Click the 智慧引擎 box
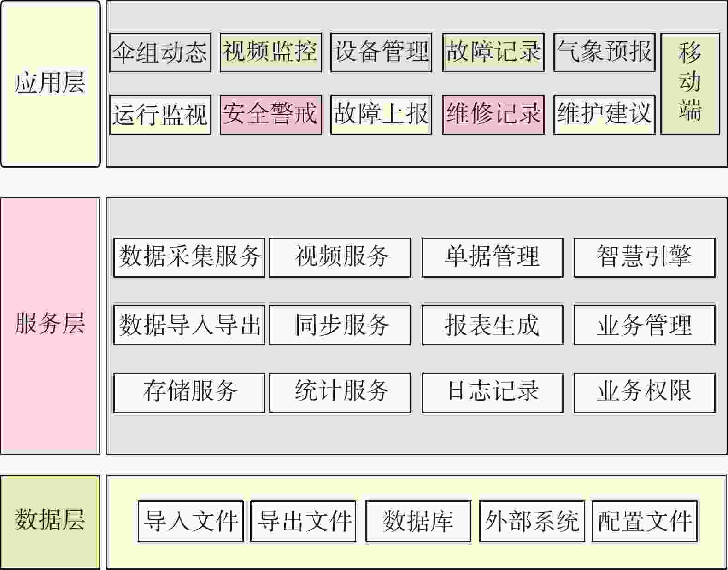The image size is (728, 570). 645,257
